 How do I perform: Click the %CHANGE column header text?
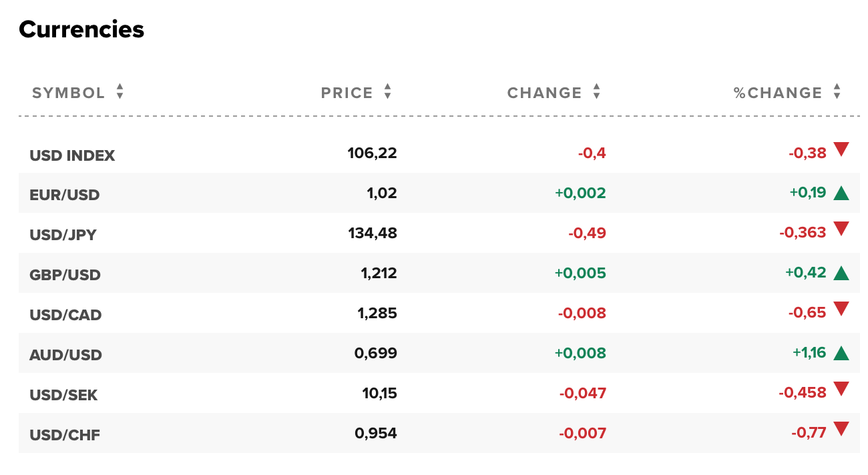coord(778,93)
